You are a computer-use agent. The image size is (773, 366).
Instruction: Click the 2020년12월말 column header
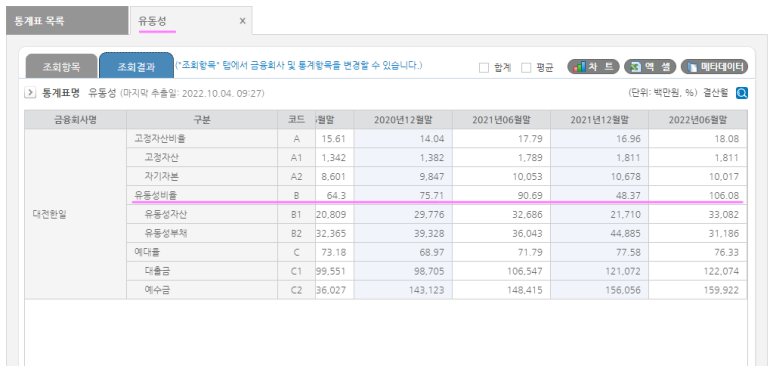403,120
